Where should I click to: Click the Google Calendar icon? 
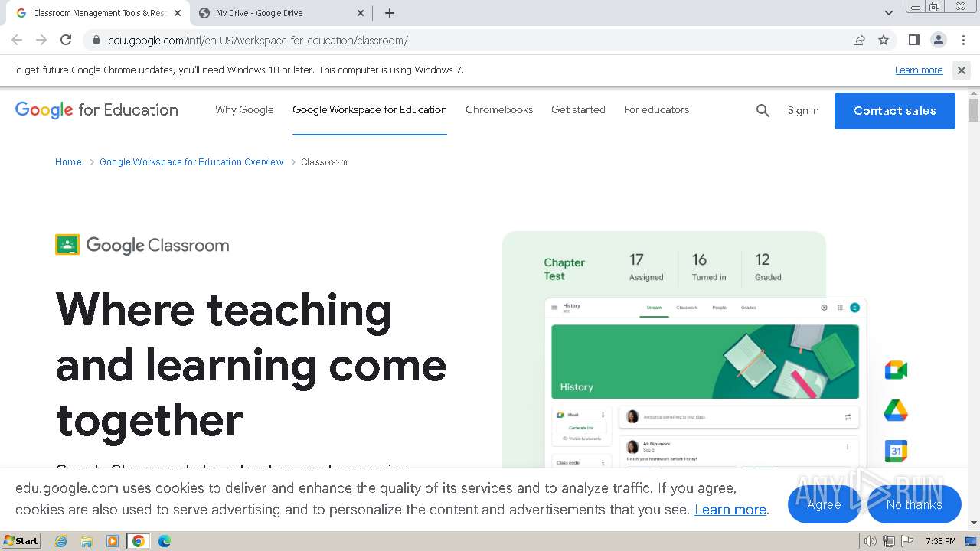click(x=896, y=452)
